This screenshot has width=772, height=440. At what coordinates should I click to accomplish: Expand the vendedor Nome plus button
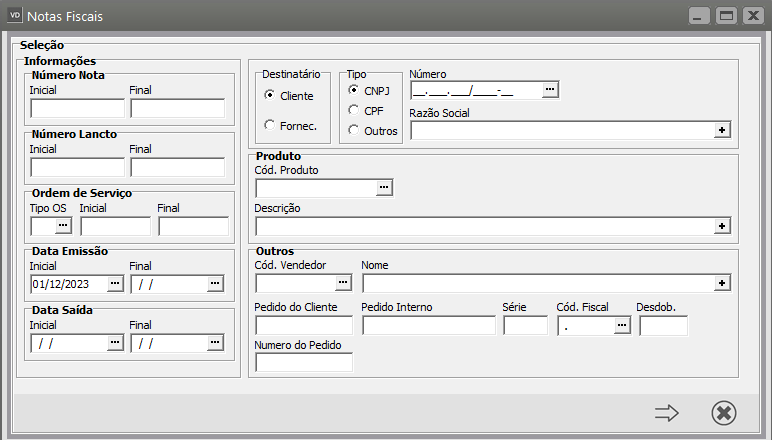click(722, 283)
